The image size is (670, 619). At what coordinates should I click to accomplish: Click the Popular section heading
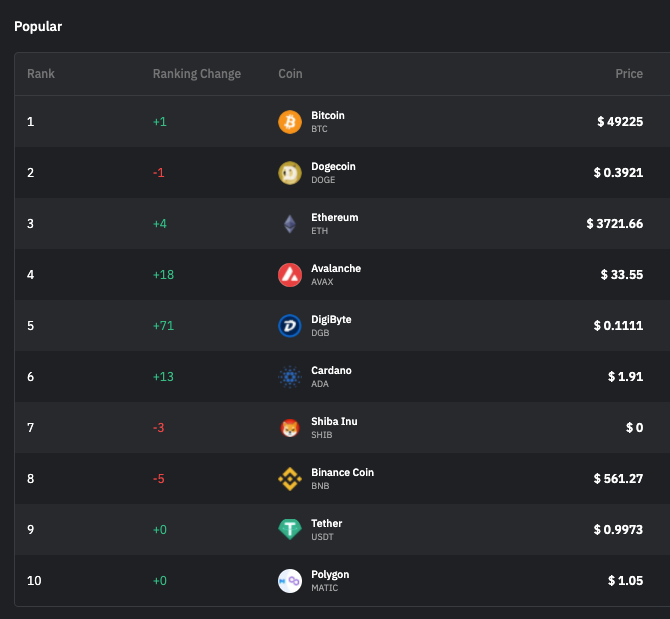tap(38, 26)
